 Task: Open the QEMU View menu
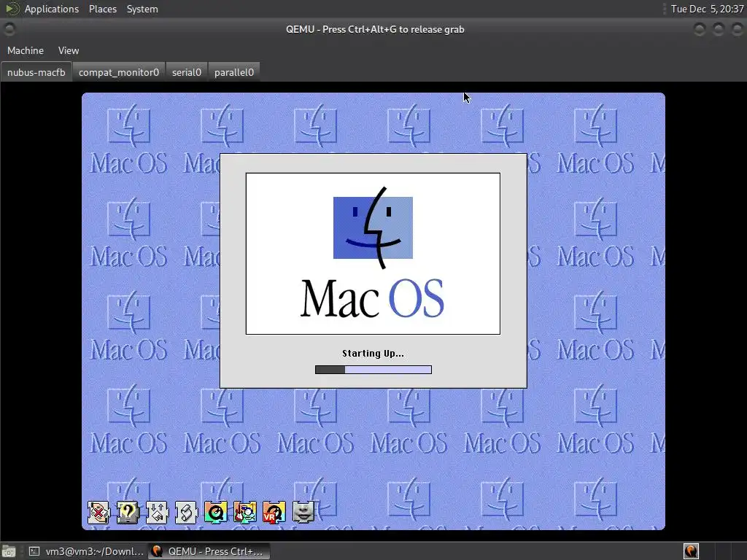tap(69, 50)
